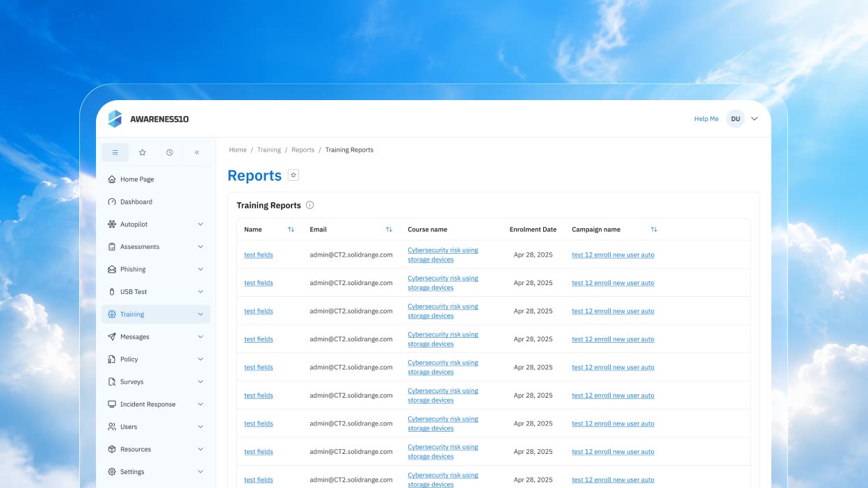Expand the Phishing submenu chevron
868x488 pixels.
[200, 269]
